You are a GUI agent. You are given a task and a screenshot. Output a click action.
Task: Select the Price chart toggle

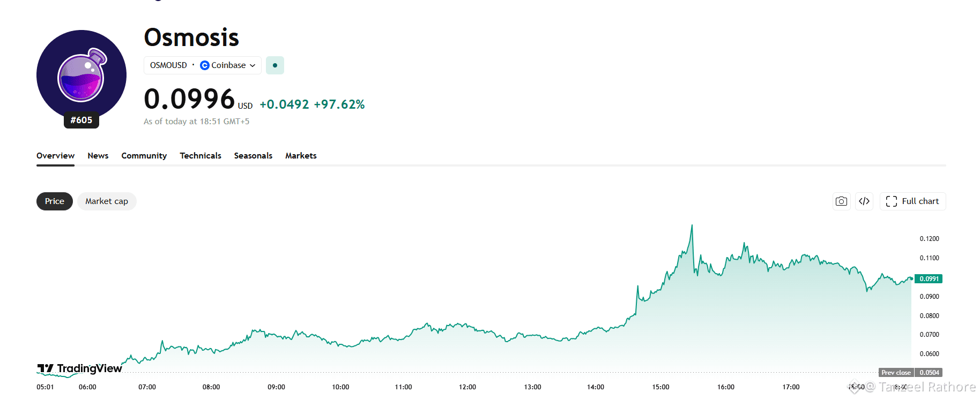[x=55, y=201]
